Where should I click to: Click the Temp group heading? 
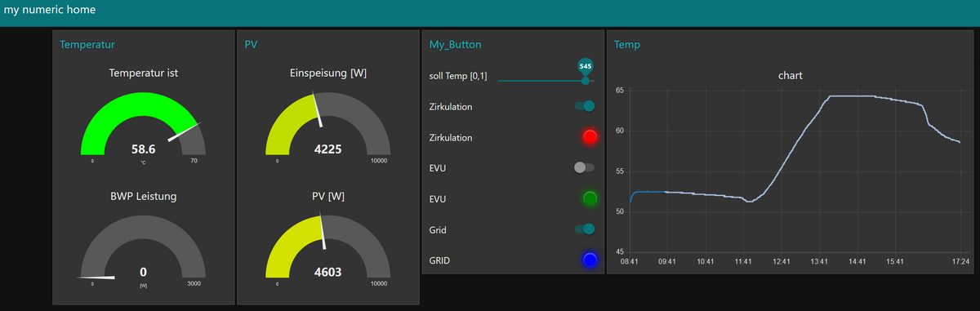click(x=626, y=44)
